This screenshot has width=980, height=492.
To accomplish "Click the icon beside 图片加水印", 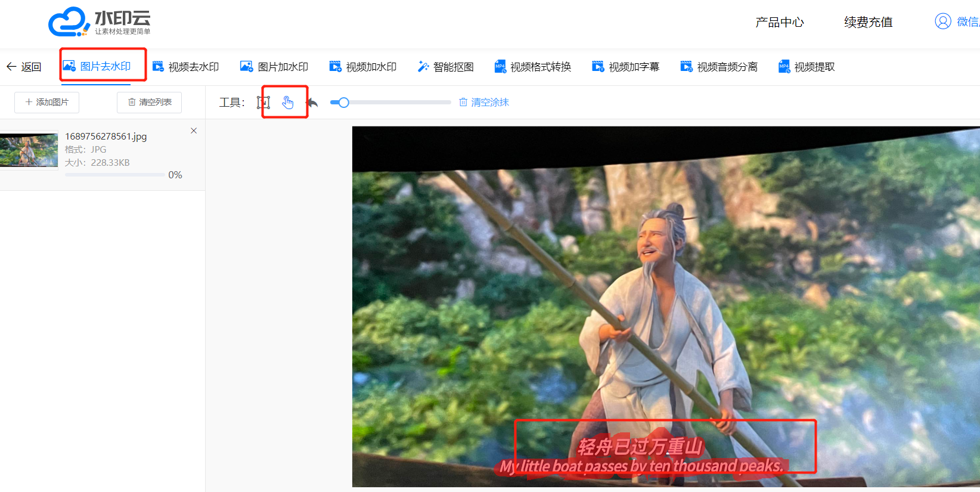I will [x=247, y=66].
